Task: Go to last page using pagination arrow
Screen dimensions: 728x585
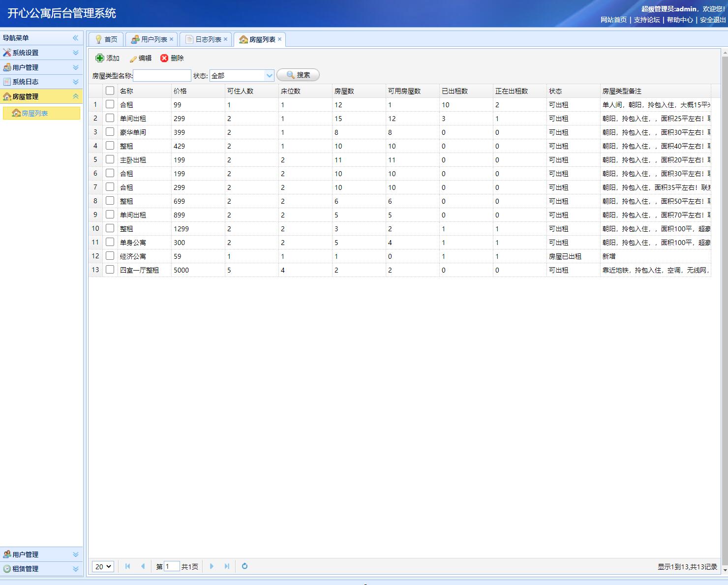Action: coord(227,566)
